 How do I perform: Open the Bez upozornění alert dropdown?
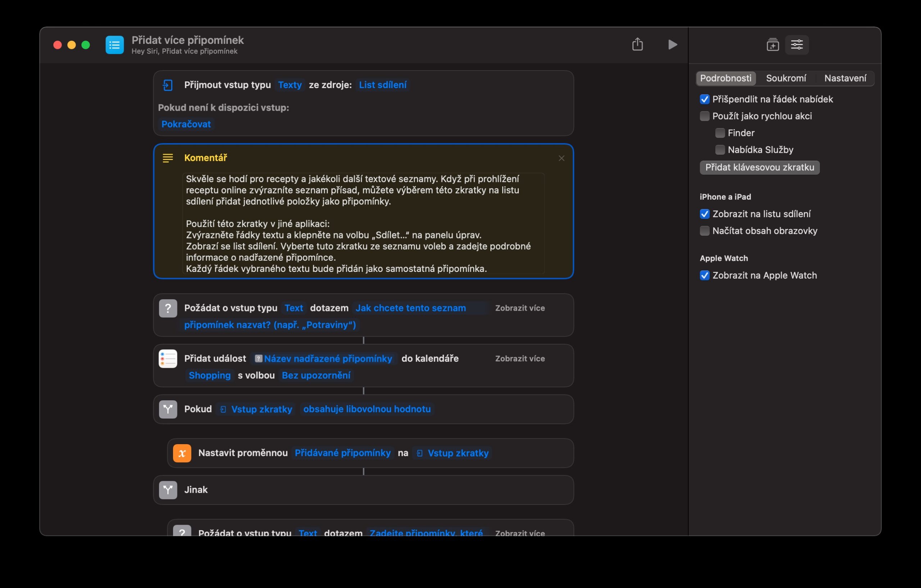click(316, 375)
